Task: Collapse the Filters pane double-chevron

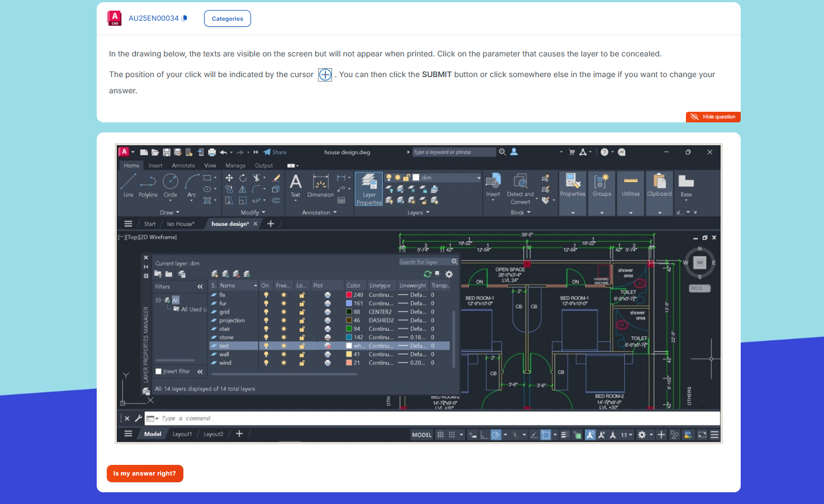Action: (200, 287)
